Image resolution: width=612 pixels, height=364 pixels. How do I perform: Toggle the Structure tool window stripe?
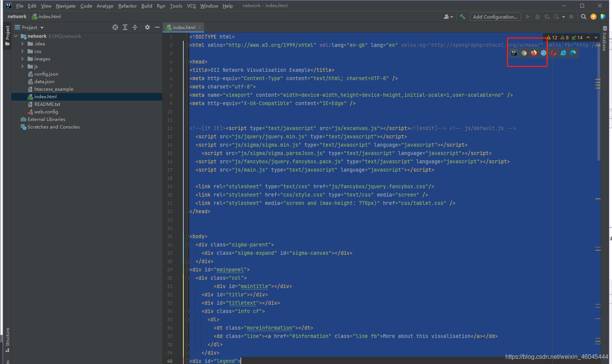tap(7, 340)
